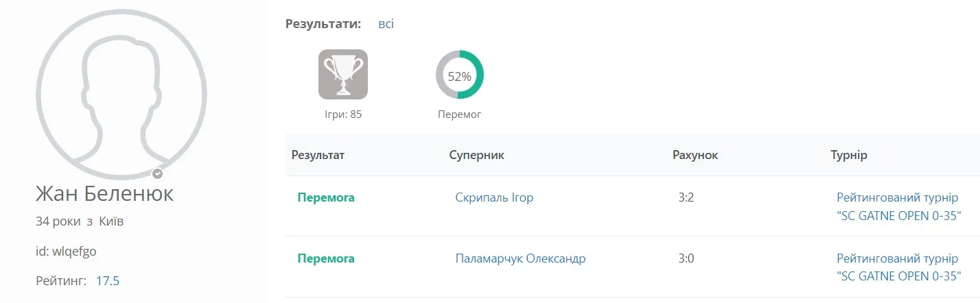Click the Перемога result for Паламарчук Олександр
The width and height of the screenshot is (980, 303).
tap(326, 258)
